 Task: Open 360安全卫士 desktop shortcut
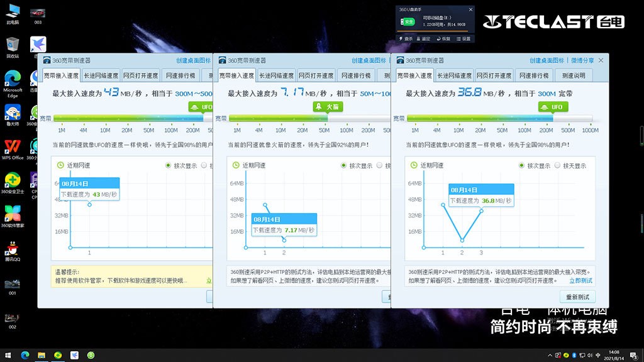13,183
